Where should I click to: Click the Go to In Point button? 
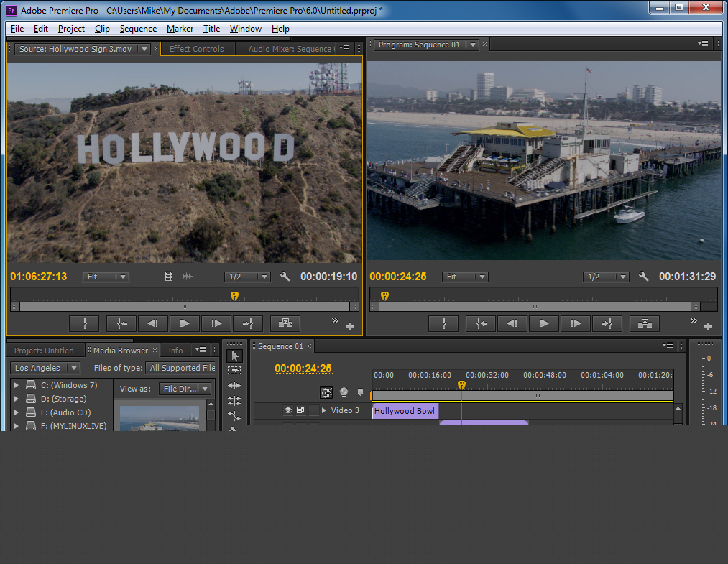click(x=121, y=323)
